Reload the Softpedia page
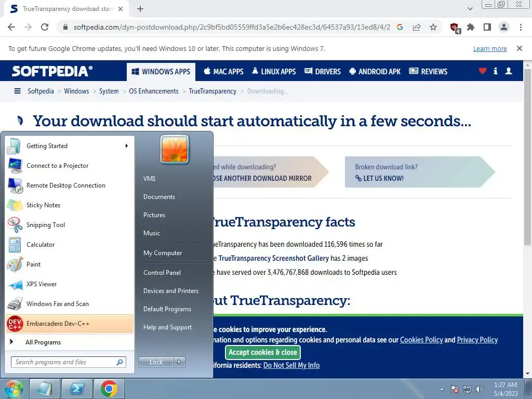 tap(45, 27)
